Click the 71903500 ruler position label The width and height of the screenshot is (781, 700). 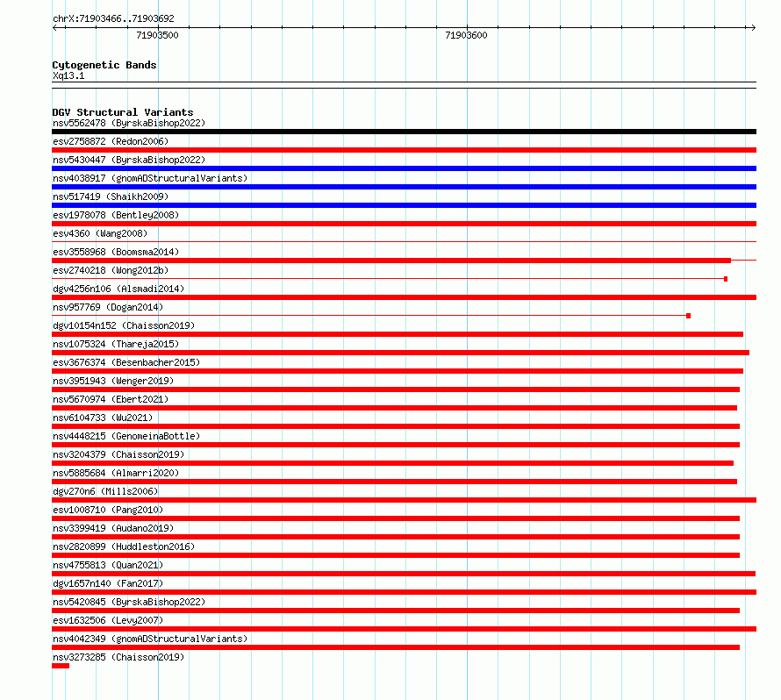click(x=157, y=35)
